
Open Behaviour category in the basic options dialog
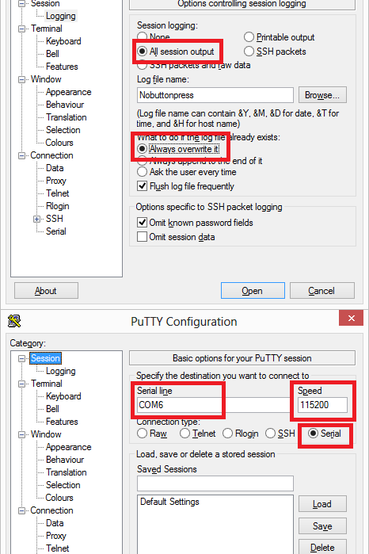65,460
